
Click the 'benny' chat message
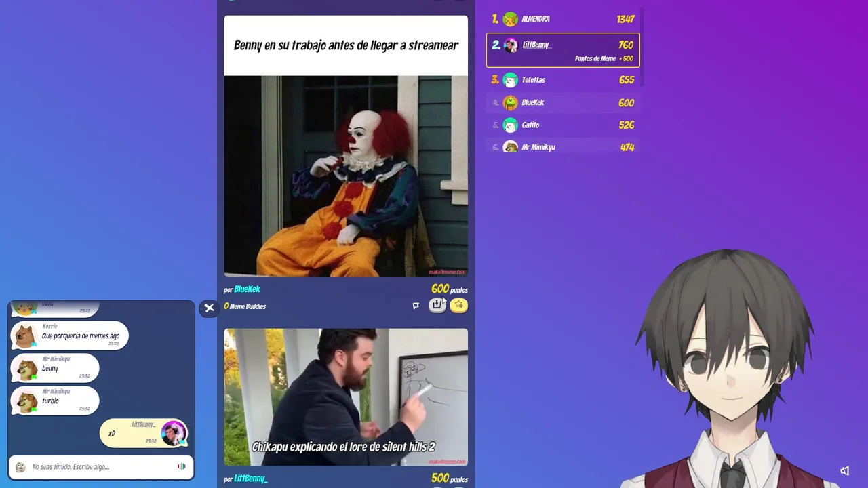coord(50,369)
